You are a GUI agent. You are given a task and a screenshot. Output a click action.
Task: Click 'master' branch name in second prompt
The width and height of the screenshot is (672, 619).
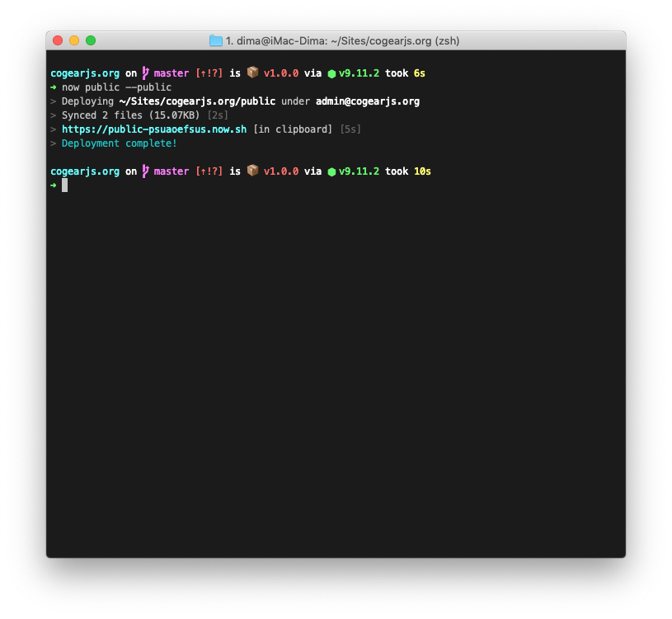click(x=172, y=171)
